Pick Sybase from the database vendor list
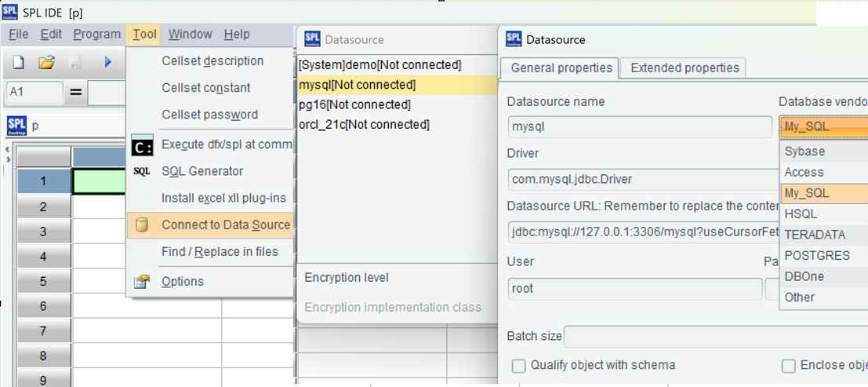The image size is (868, 387). click(x=805, y=152)
